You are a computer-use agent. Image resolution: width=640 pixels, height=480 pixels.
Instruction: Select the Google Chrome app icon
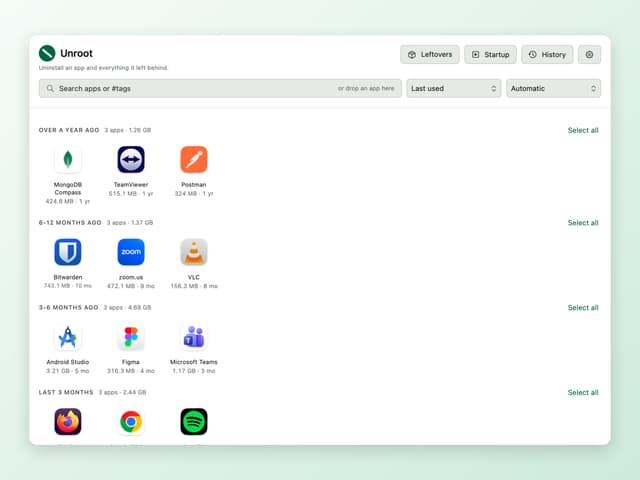(x=131, y=422)
